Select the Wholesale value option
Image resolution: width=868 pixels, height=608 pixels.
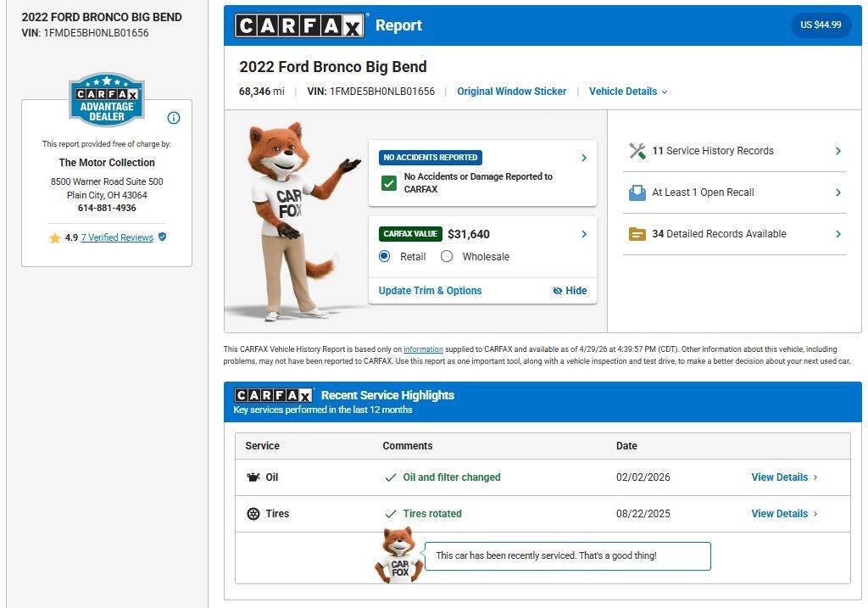click(447, 256)
